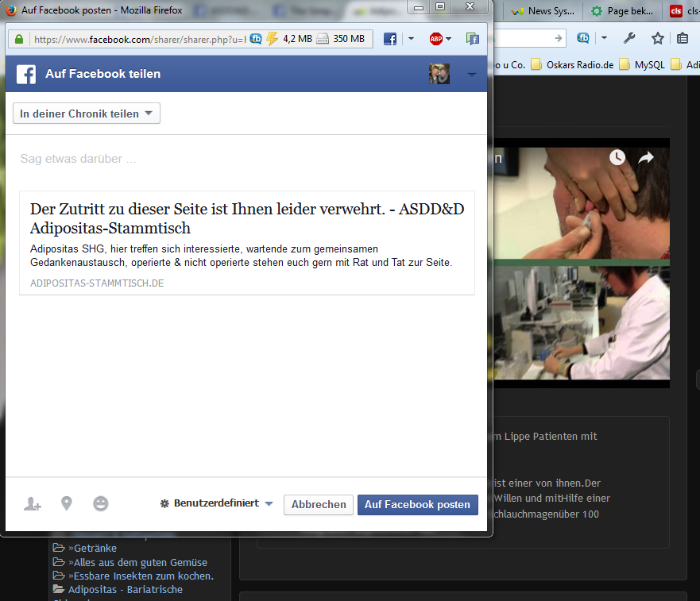Click folder icon beside Adipositas - Bariatrische
Viewport: 700px width, 601px height.
click(59, 589)
